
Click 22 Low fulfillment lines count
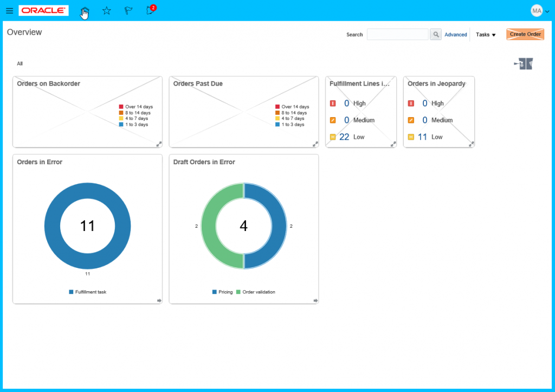344,137
